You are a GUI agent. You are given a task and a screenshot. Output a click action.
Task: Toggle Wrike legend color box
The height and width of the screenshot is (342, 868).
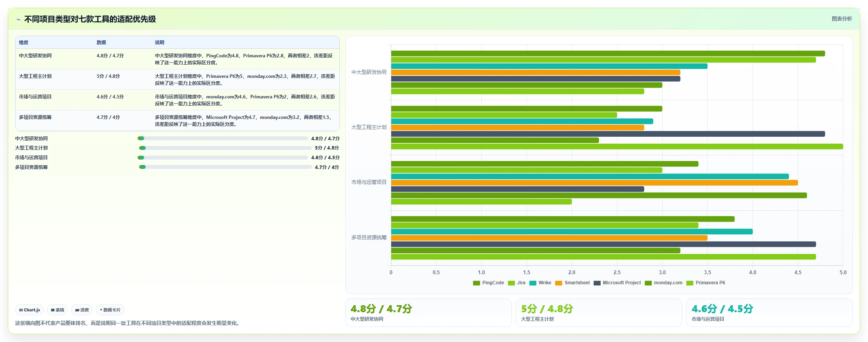[x=533, y=283]
